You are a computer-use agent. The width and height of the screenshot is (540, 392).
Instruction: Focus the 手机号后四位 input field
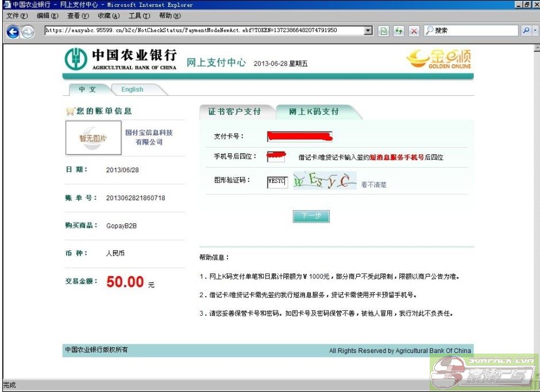pos(276,157)
